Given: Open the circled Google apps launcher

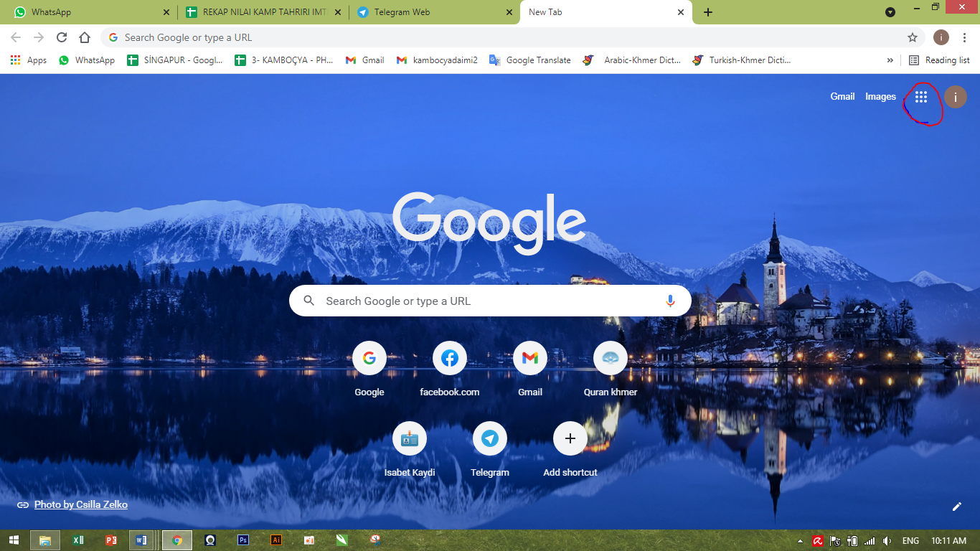Looking at the screenshot, I should pyautogui.click(x=921, y=97).
